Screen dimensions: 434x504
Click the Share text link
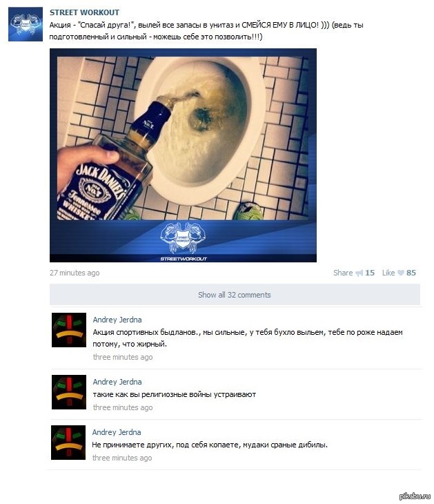(343, 273)
